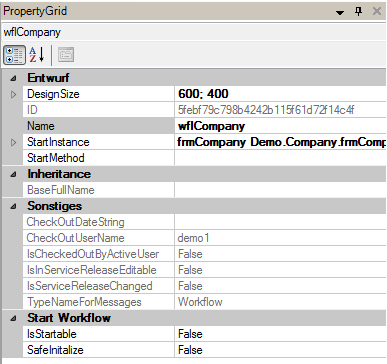This screenshot has width=387, height=364.
Task: Click the Start Workflow category header
Action: coord(69,318)
